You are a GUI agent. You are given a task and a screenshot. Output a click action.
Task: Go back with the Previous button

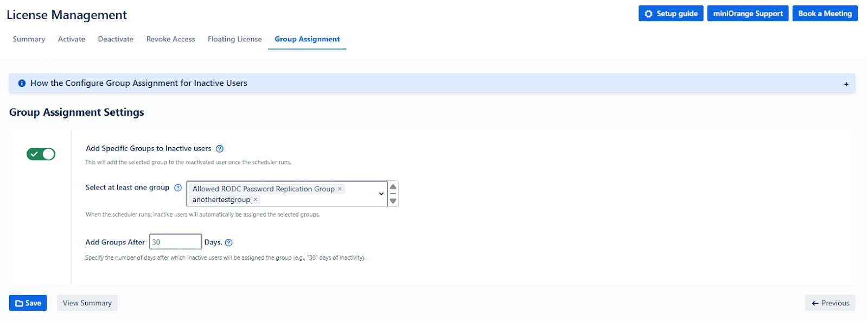[x=830, y=303]
